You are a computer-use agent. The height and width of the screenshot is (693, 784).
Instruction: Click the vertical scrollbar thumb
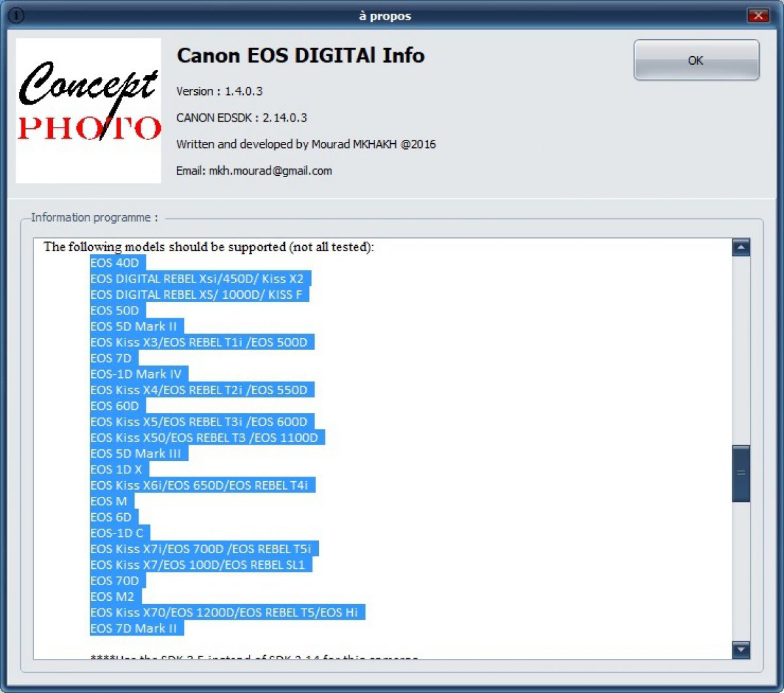(x=741, y=473)
